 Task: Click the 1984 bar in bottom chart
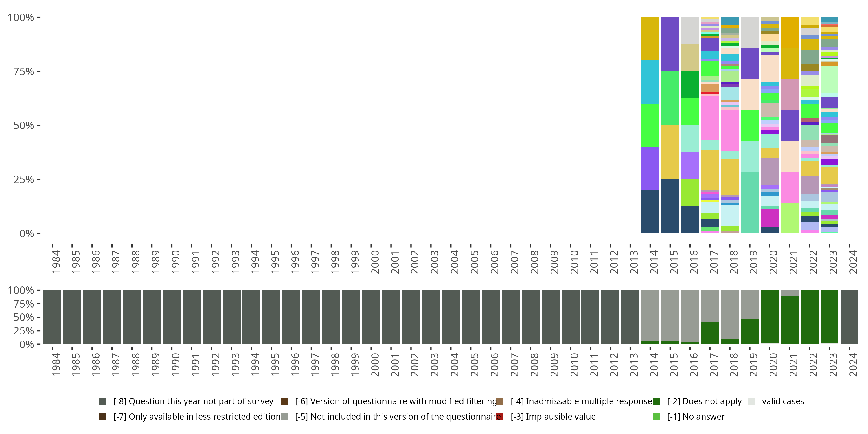coord(52,317)
